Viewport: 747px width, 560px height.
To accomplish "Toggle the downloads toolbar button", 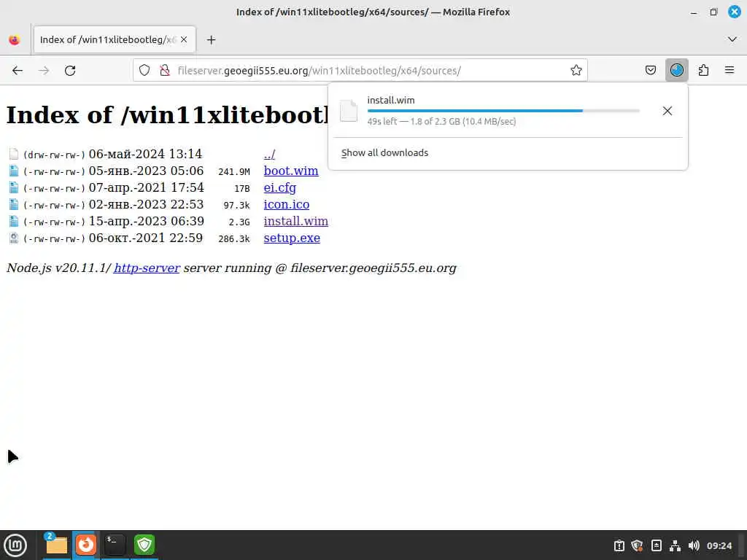I will 676,71.
